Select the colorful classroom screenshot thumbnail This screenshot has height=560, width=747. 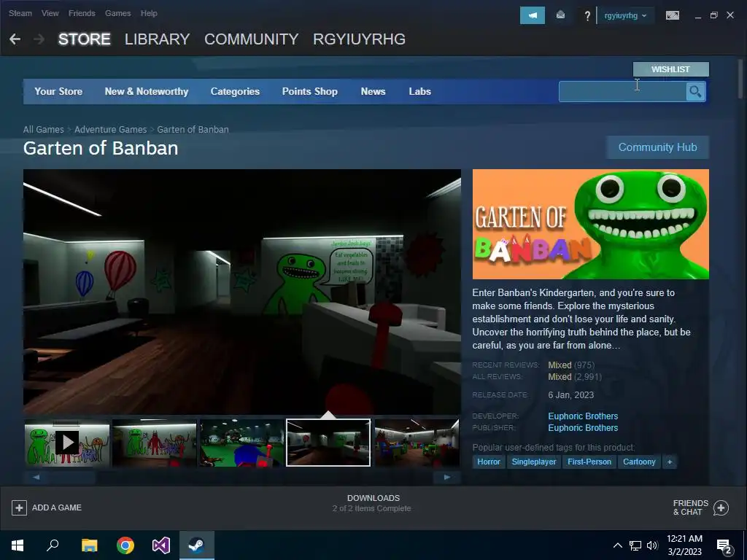click(x=417, y=443)
